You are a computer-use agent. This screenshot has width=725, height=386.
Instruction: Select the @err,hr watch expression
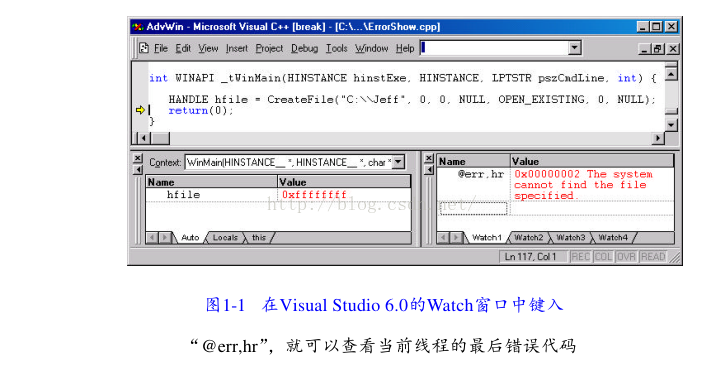click(481, 174)
